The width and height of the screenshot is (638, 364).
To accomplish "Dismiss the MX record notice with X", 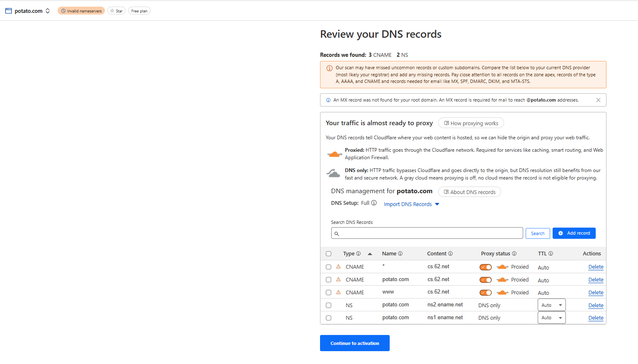I will [x=598, y=100].
